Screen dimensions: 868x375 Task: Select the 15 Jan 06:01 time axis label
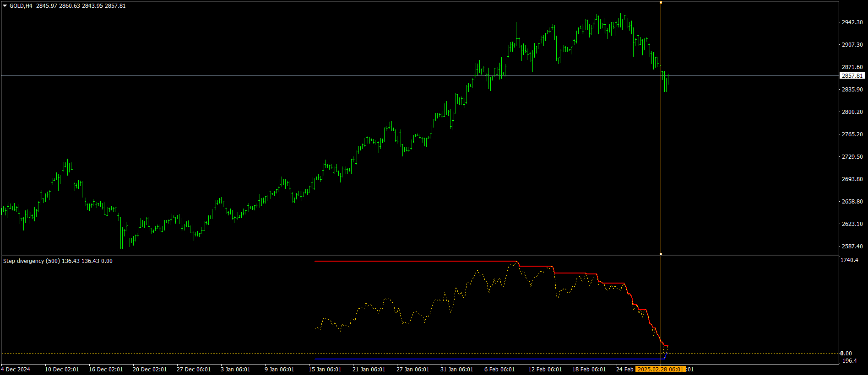pyautogui.click(x=325, y=370)
